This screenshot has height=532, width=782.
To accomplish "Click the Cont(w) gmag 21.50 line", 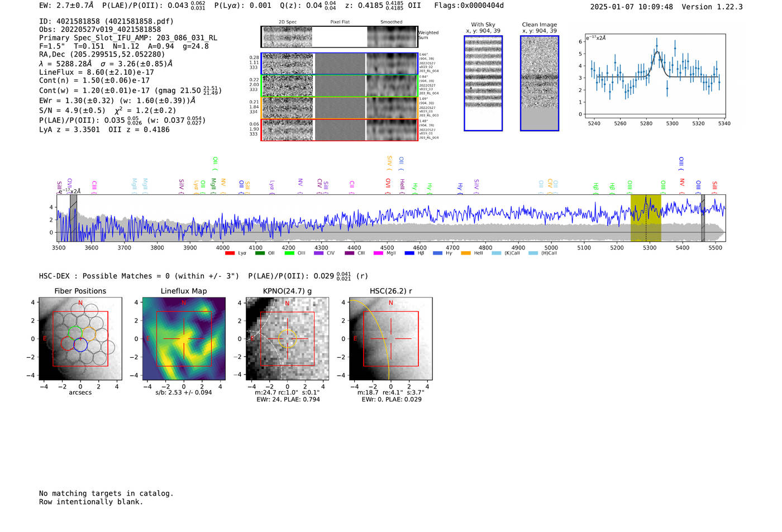I will coord(131,90).
